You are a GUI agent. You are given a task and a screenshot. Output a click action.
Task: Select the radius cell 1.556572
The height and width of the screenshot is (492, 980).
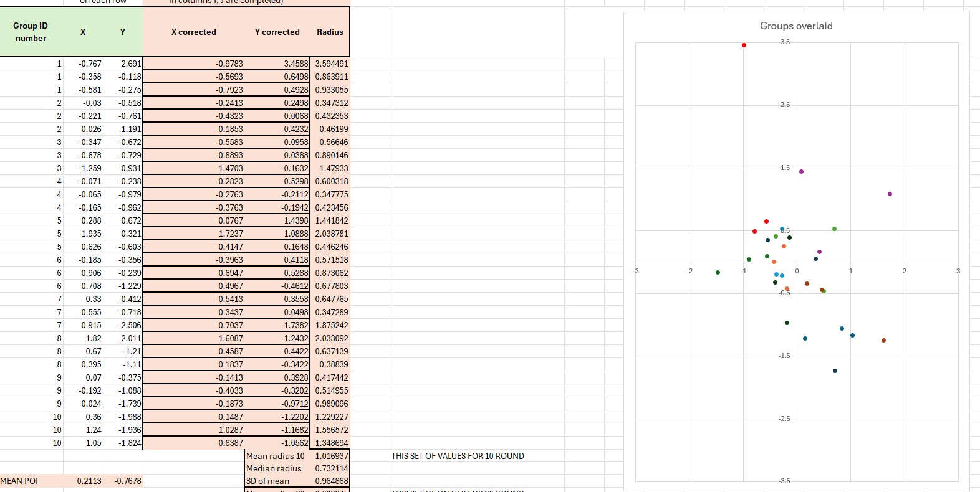click(330, 430)
